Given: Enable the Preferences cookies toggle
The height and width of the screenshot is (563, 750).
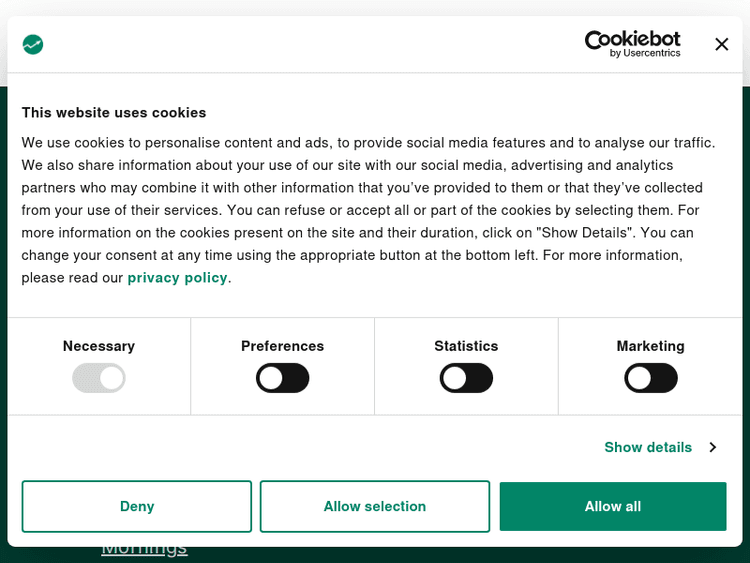Looking at the screenshot, I should [x=282, y=378].
